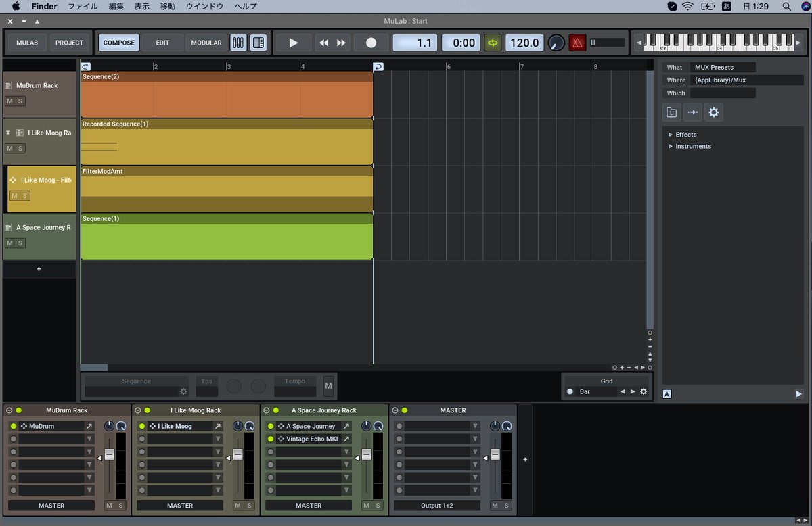Click the 0:00 time display
This screenshot has width=812, height=526.
point(461,43)
